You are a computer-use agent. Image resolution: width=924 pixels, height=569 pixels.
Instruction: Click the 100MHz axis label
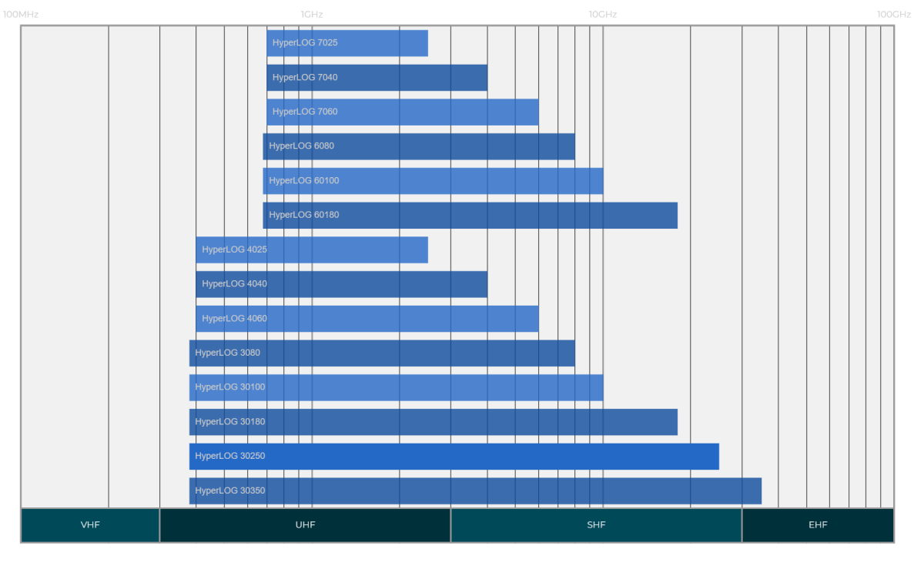point(21,14)
